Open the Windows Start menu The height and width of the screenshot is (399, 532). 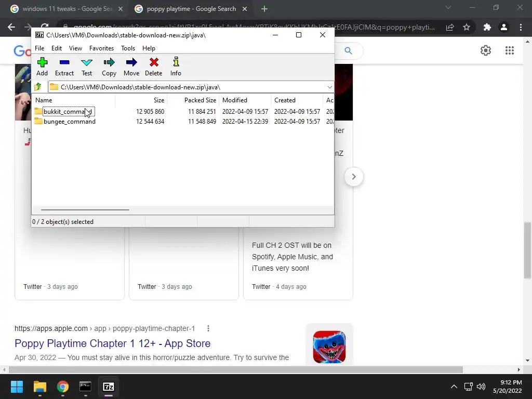click(17, 387)
